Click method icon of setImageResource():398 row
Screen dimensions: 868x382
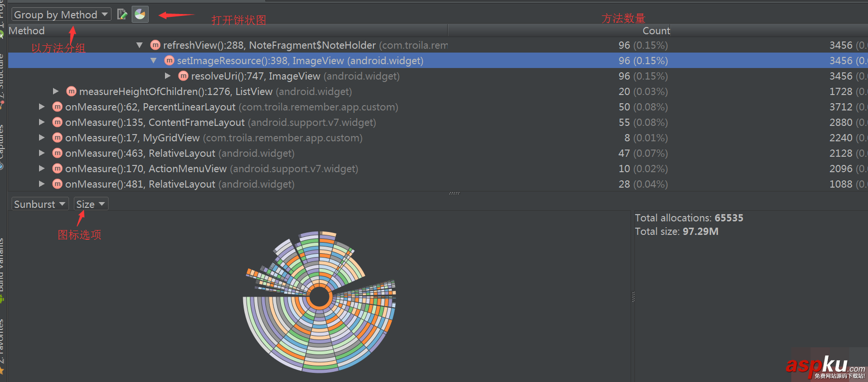point(169,60)
